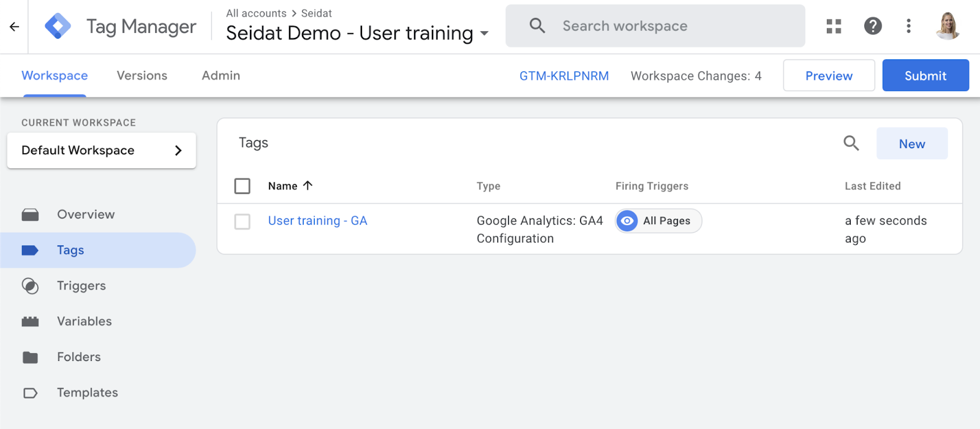Click the Preview button
Screen dimensions: 980x429
[829, 75]
